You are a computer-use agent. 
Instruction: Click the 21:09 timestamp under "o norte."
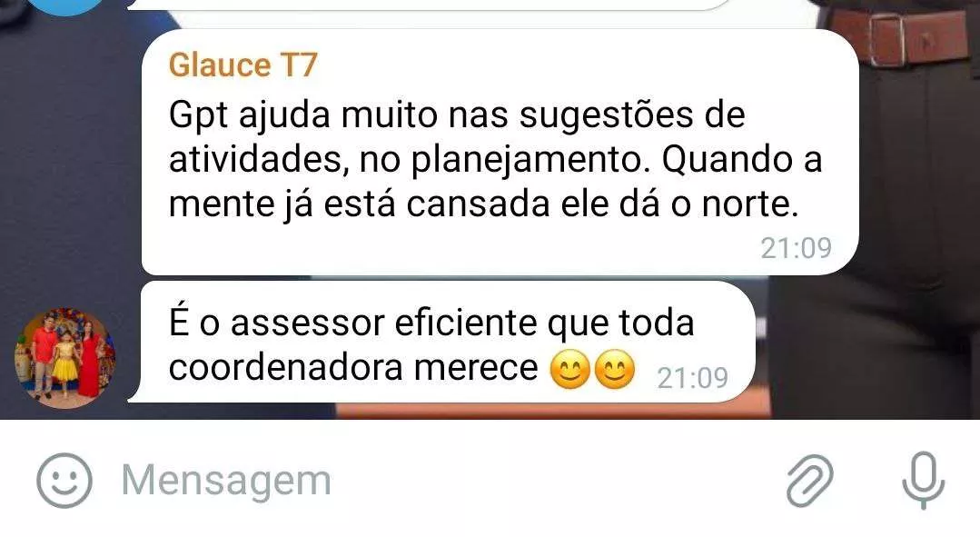(797, 248)
